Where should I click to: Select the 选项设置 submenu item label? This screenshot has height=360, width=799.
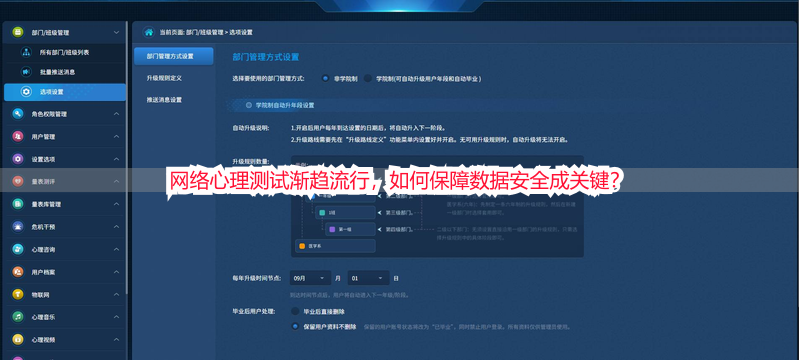click(51, 92)
